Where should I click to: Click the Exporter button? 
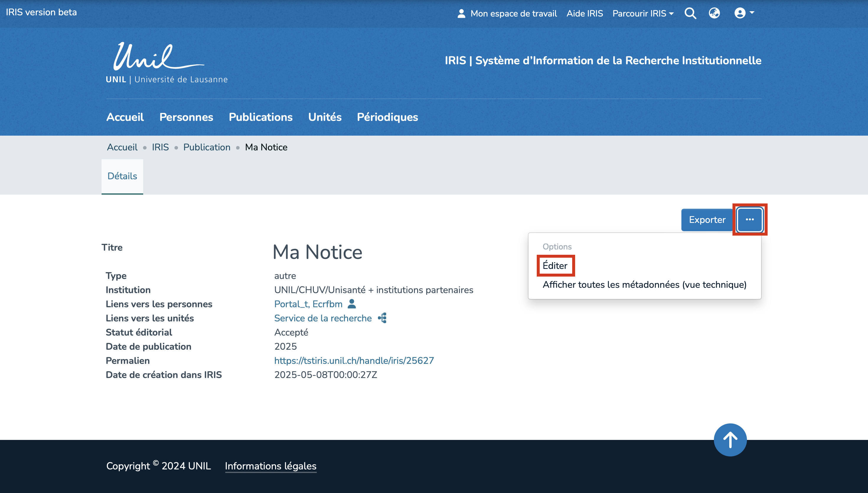[x=707, y=220]
